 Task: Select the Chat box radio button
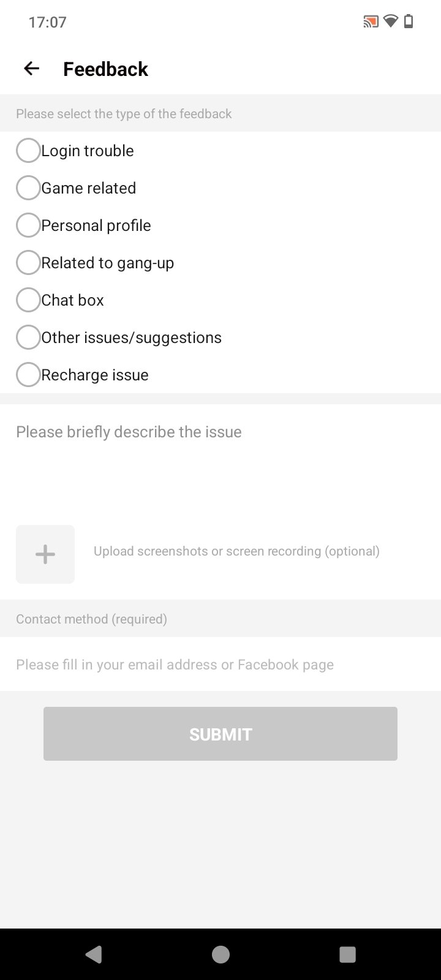(x=28, y=300)
